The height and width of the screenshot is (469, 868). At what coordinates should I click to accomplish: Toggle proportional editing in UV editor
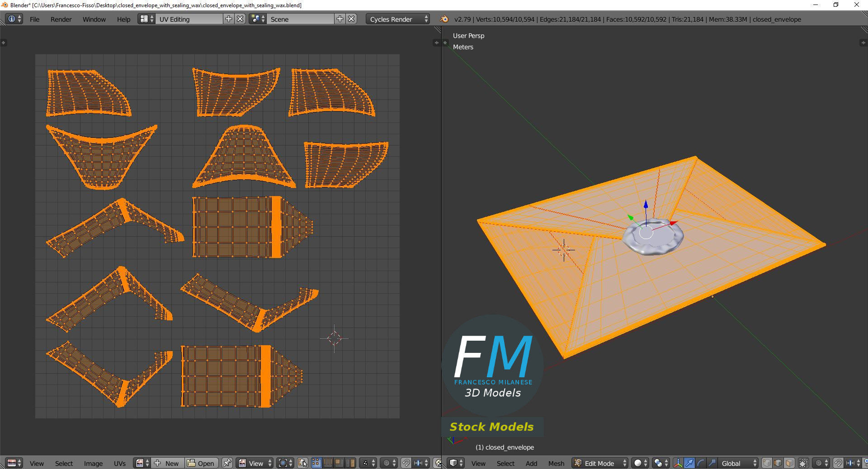pos(389,463)
